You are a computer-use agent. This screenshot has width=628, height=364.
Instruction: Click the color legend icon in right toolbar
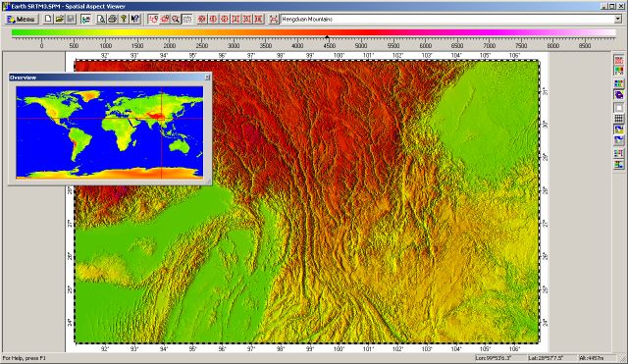coord(619,71)
